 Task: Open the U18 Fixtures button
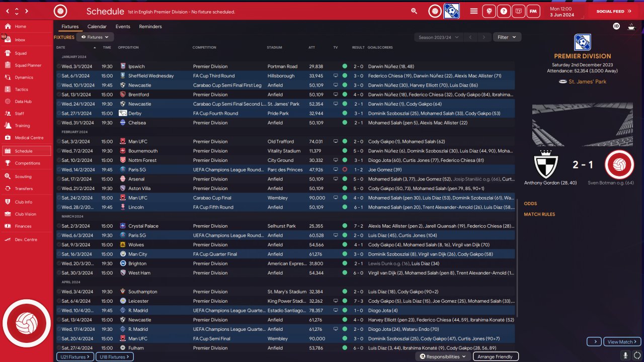(115, 357)
